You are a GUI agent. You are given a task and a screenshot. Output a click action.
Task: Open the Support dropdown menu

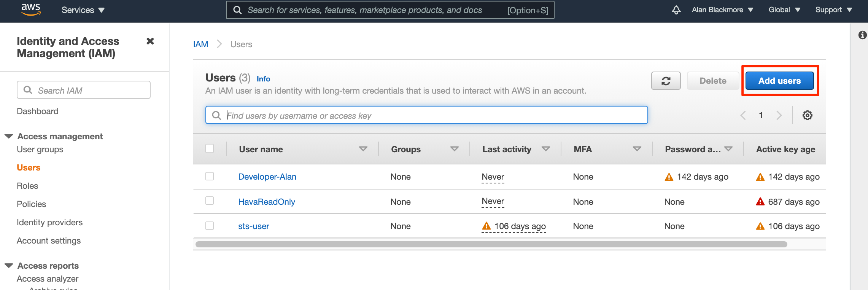834,10
